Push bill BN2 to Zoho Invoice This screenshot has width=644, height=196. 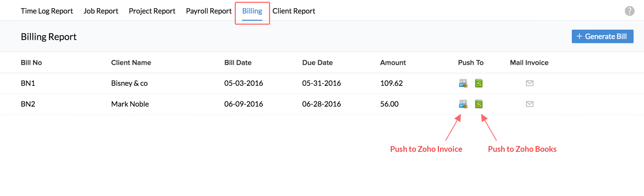pyautogui.click(x=463, y=104)
